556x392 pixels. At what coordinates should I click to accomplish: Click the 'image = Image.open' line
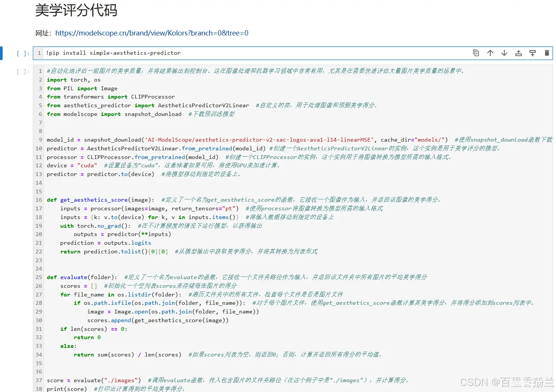coord(173,312)
